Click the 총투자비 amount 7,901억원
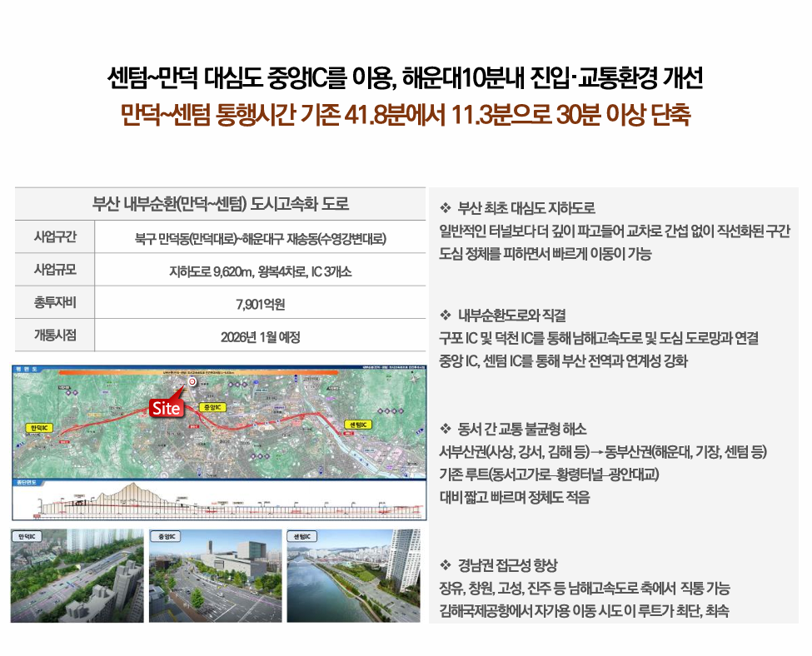Screen dimensions: 812x656 click(x=260, y=301)
